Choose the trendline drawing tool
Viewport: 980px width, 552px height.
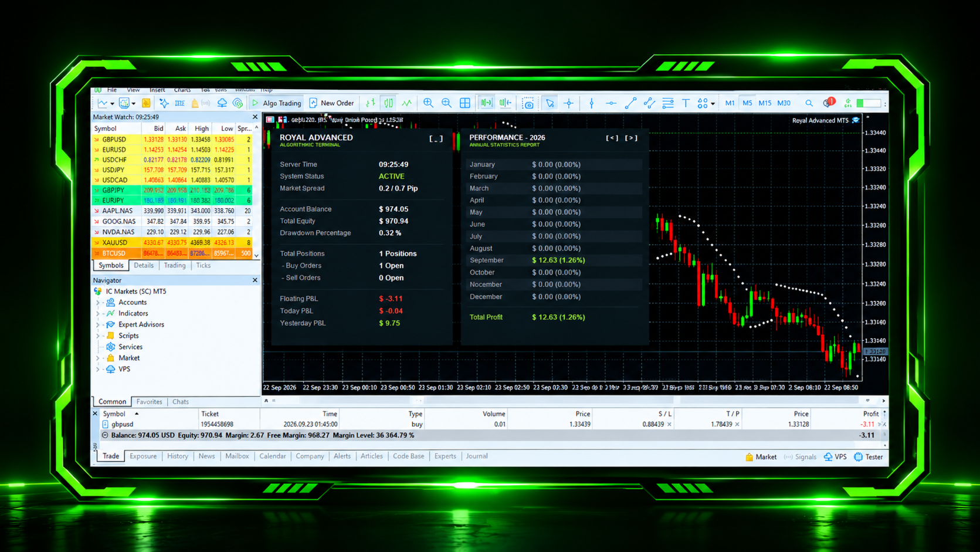coord(630,103)
